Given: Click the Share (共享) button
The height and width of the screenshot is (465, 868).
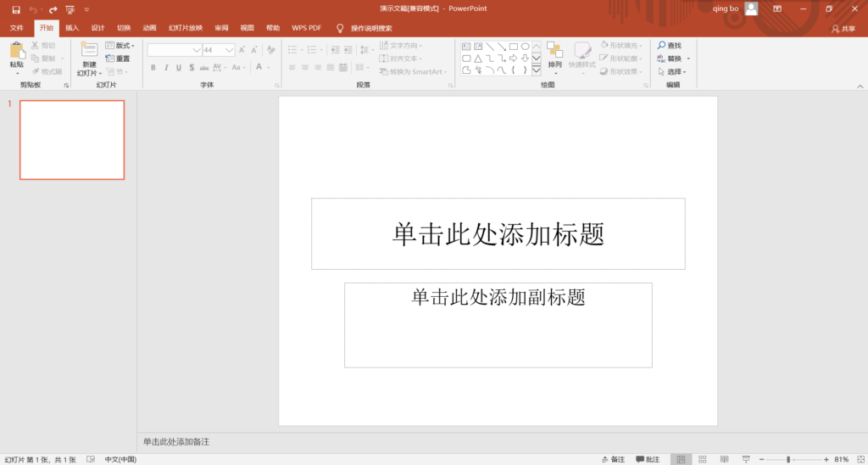Looking at the screenshot, I should [843, 28].
